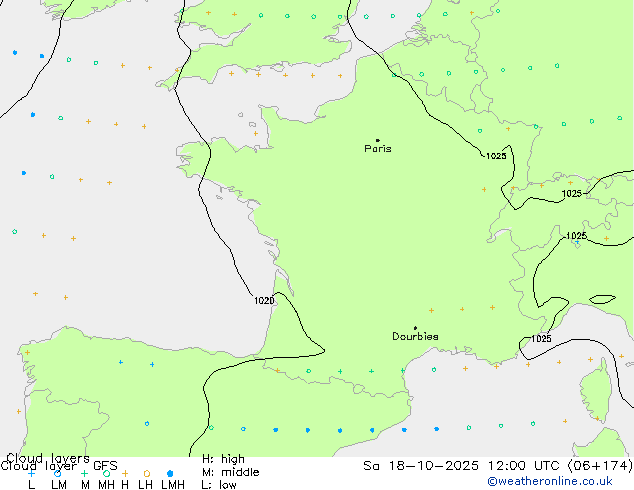Click the 'H: high' legend text
The image size is (634, 490).
(x=223, y=459)
